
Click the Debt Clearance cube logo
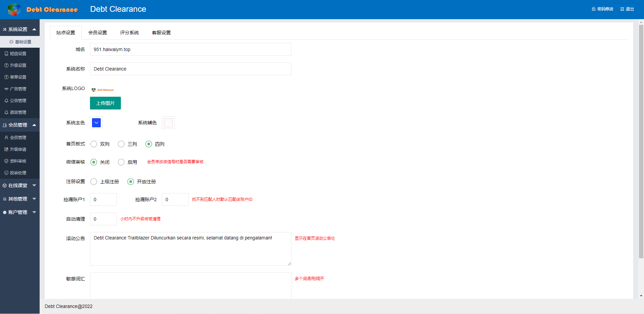pyautogui.click(x=14, y=9)
